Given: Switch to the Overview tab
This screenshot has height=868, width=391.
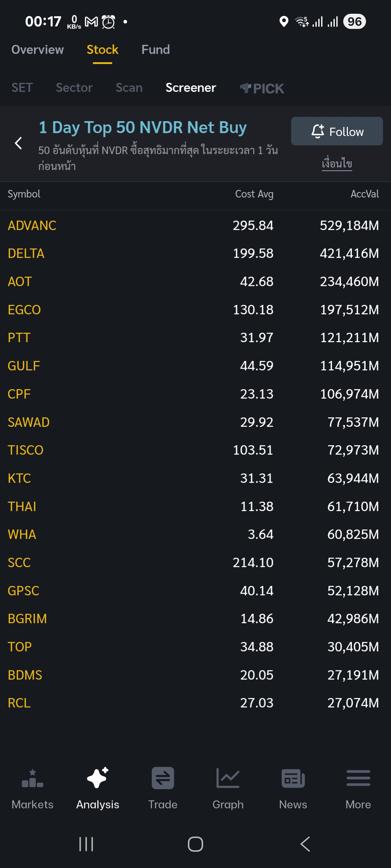Looking at the screenshot, I should pos(37,50).
